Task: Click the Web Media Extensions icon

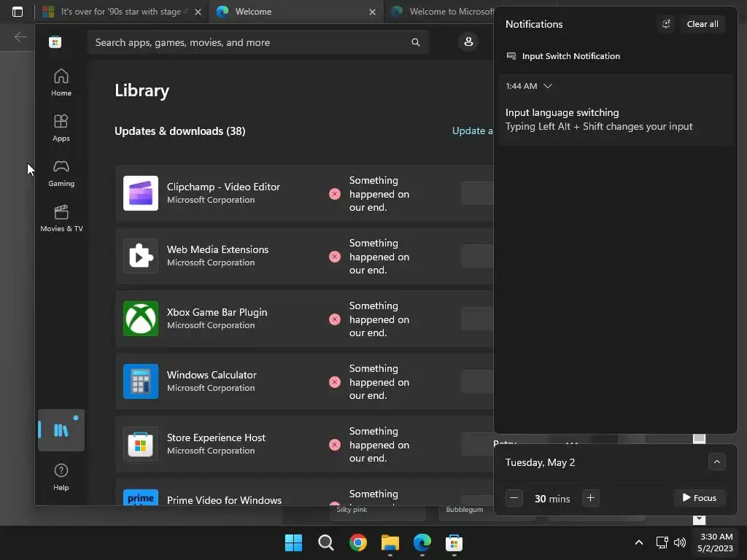Action: [141, 256]
